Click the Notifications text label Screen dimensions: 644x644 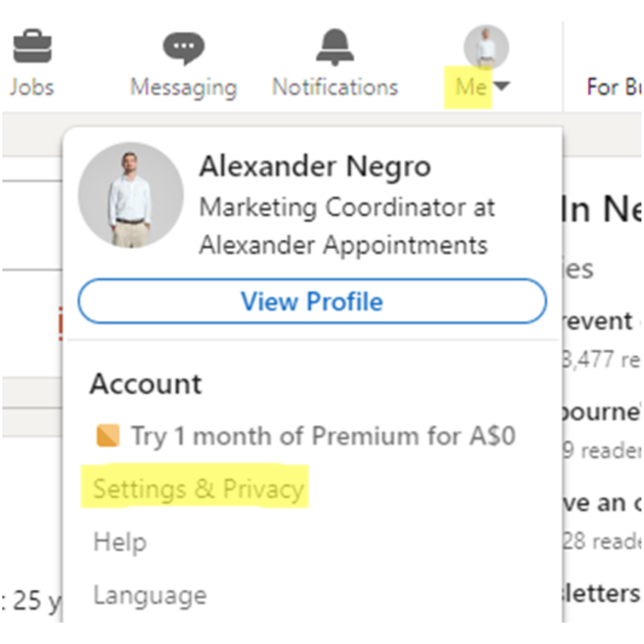335,87
